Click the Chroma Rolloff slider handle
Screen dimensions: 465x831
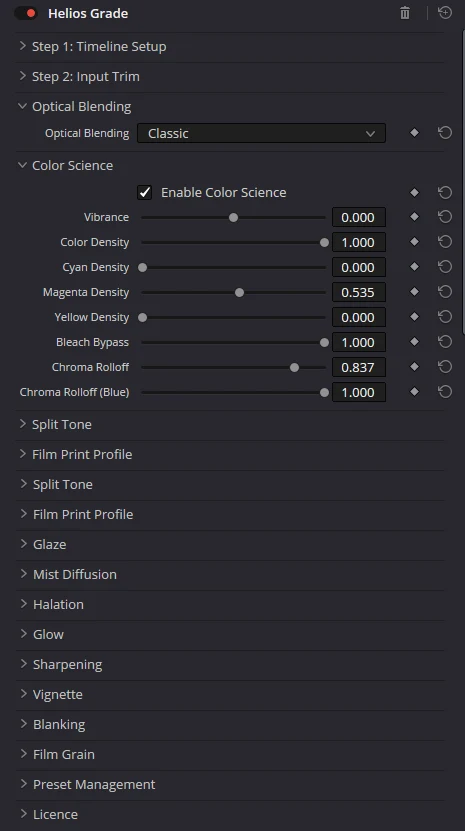click(x=294, y=367)
